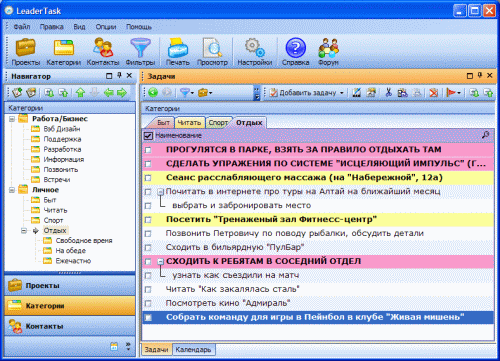Pin the Задачи panel
Viewport: 500px width, 361px height.
480,76
